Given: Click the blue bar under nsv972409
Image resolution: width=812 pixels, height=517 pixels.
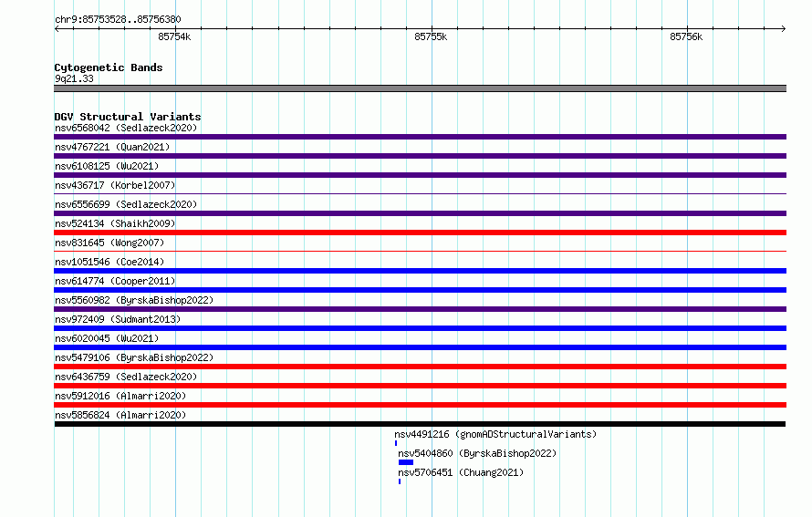Looking at the screenshot, I should [420, 328].
